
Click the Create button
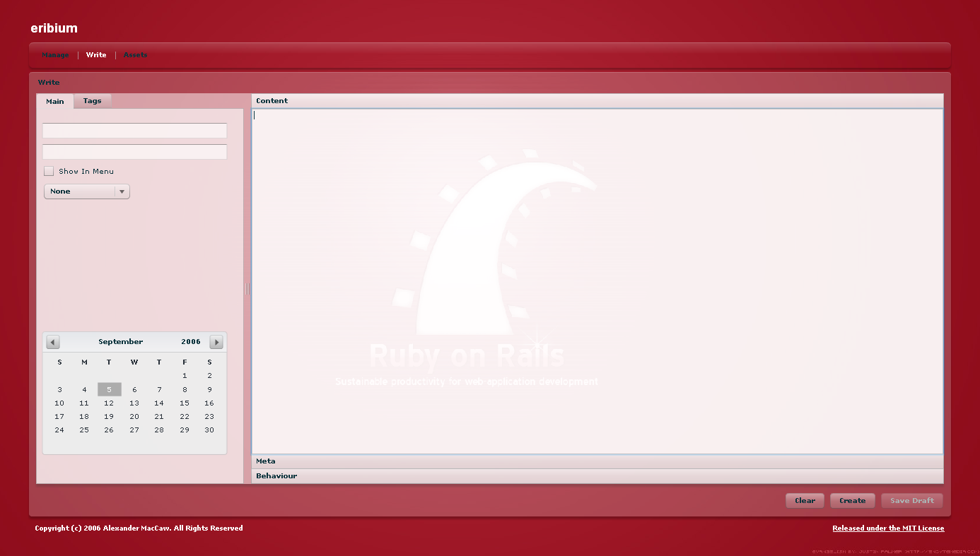852,500
